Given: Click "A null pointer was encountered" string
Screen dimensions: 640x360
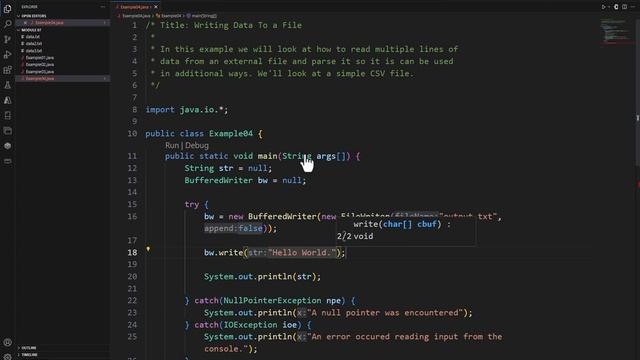Looking at the screenshot, I should [x=385, y=313].
